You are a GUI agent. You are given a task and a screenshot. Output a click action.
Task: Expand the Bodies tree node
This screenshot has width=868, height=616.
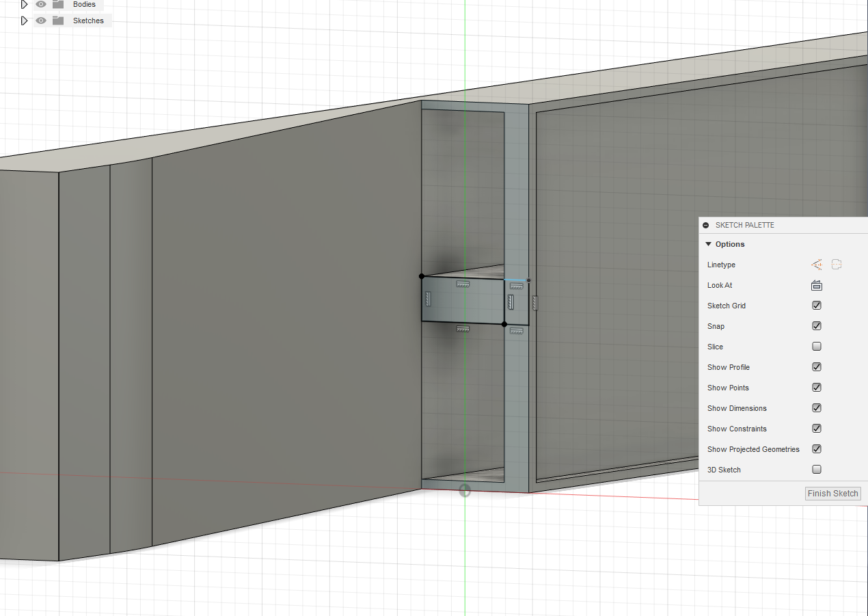coord(24,4)
